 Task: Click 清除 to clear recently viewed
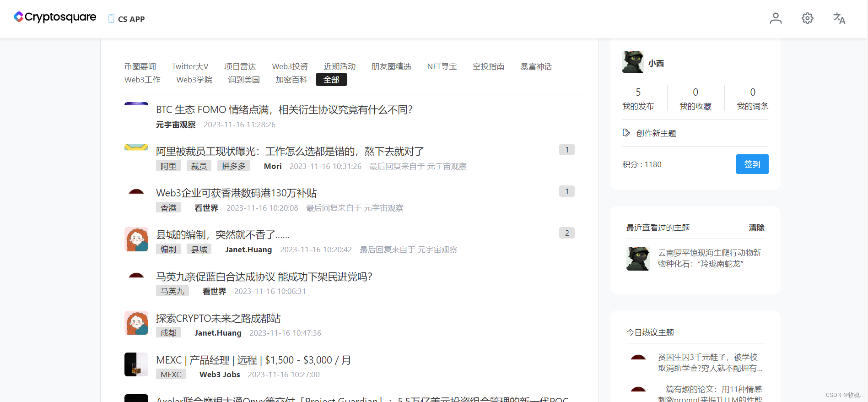click(756, 228)
